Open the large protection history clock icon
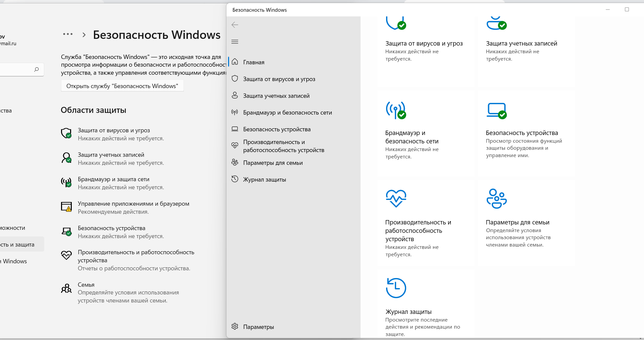The image size is (644, 340). pyautogui.click(x=396, y=288)
